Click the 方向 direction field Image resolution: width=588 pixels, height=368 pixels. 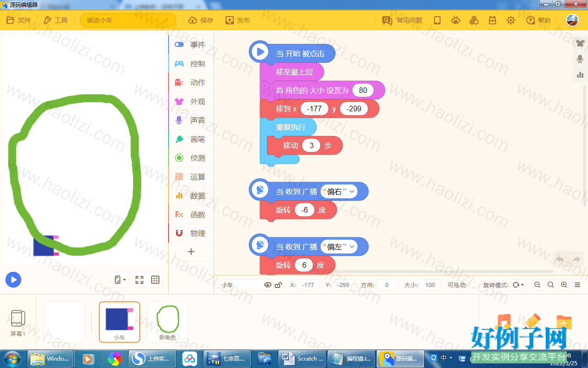point(387,285)
